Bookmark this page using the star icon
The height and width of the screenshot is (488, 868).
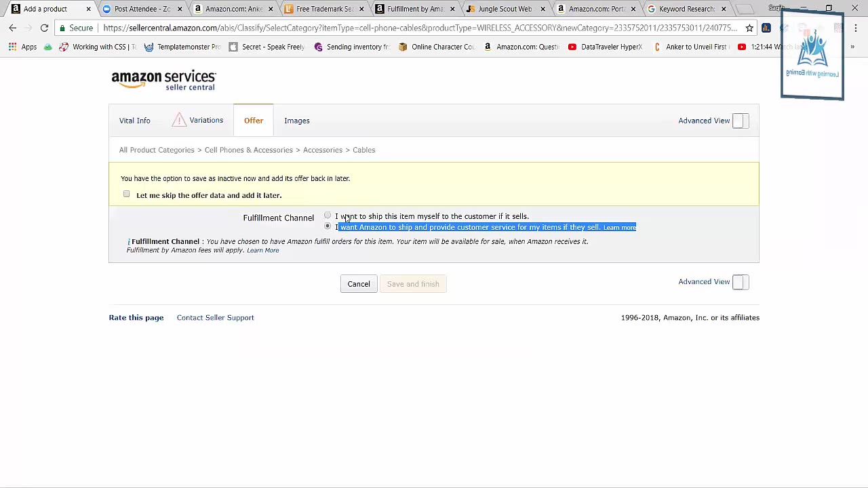pos(749,28)
